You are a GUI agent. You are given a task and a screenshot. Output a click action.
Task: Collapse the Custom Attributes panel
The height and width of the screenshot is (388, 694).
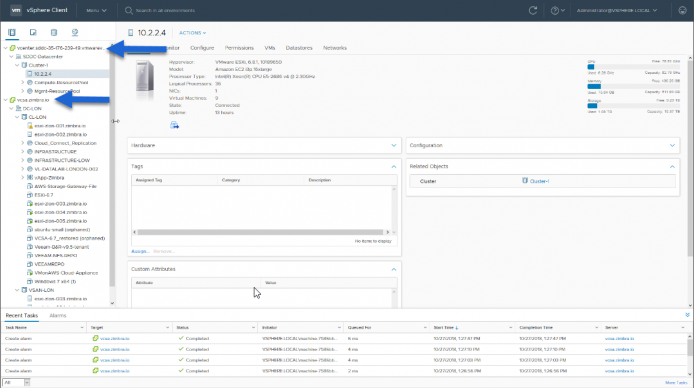click(x=393, y=269)
